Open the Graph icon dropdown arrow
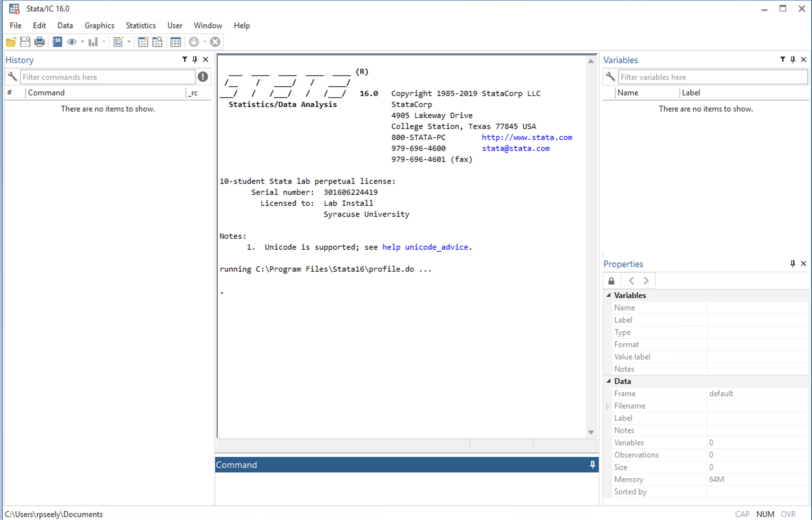 [x=104, y=42]
